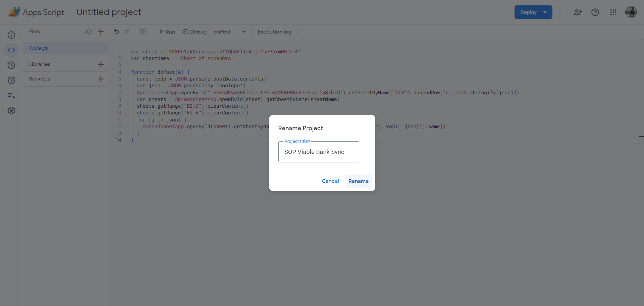Focus the Project title input field

coord(319,152)
